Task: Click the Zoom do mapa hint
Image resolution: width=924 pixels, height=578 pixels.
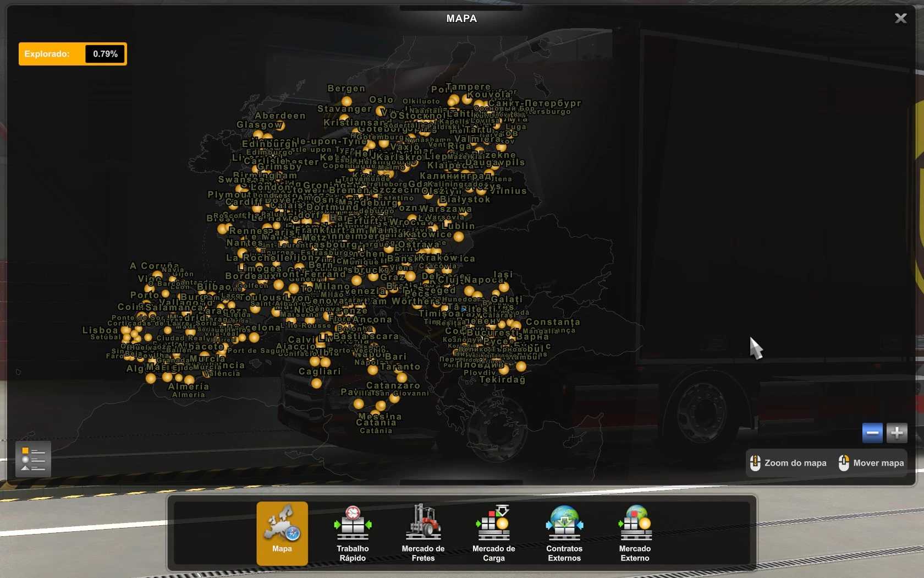Action: click(789, 463)
